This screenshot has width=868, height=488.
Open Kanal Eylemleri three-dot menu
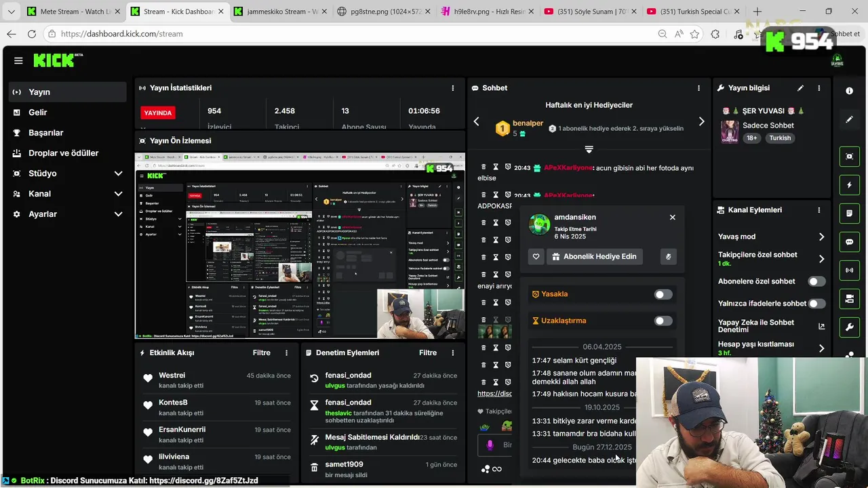pos(818,210)
